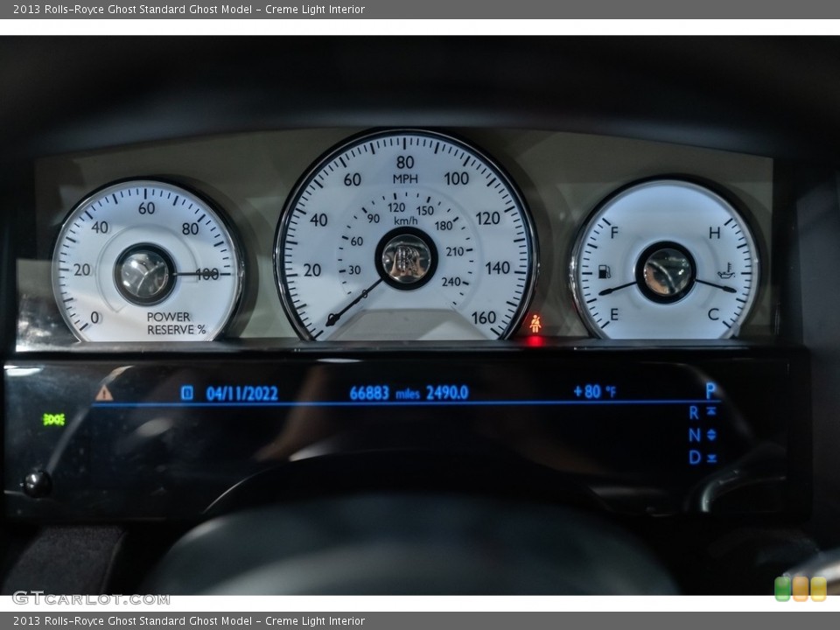Click the 120 mark on MPH scale

[x=487, y=219]
